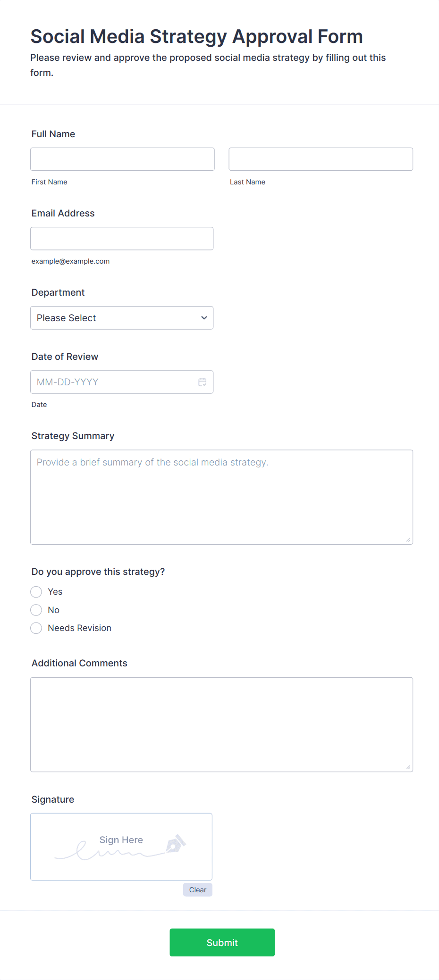The width and height of the screenshot is (439, 980).
Task: Click the Department dropdown chevron arrow
Action: point(204,318)
